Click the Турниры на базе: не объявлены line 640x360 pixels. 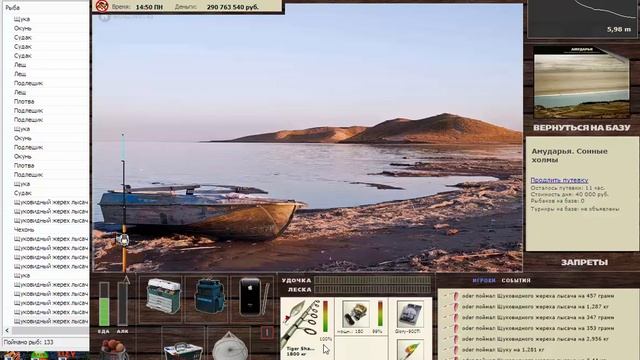click(575, 209)
